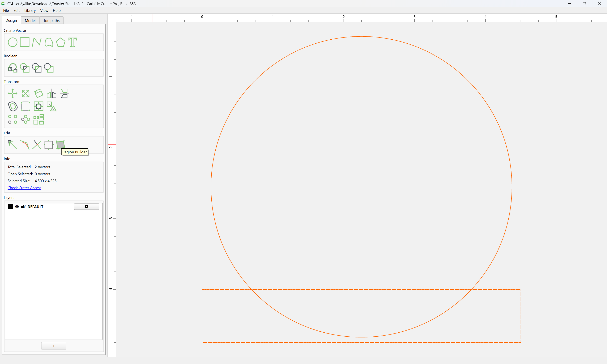
Task: Open the File menu
Action: (x=6, y=10)
